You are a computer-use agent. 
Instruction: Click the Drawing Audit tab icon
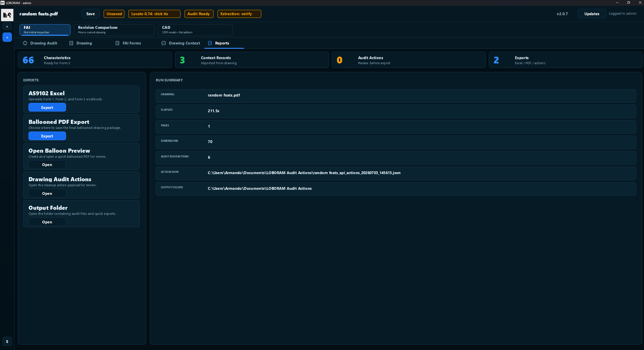(x=25, y=43)
